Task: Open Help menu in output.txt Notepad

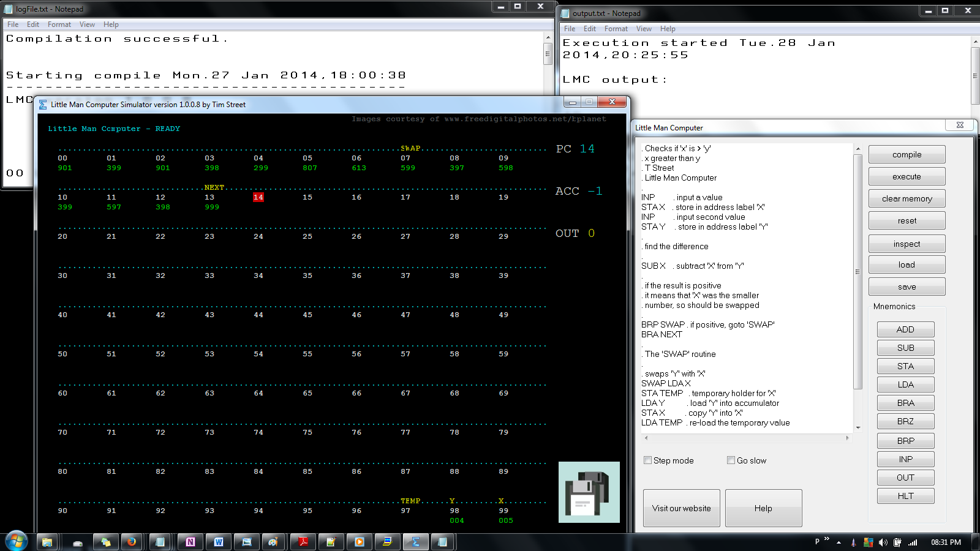Action: tap(668, 29)
